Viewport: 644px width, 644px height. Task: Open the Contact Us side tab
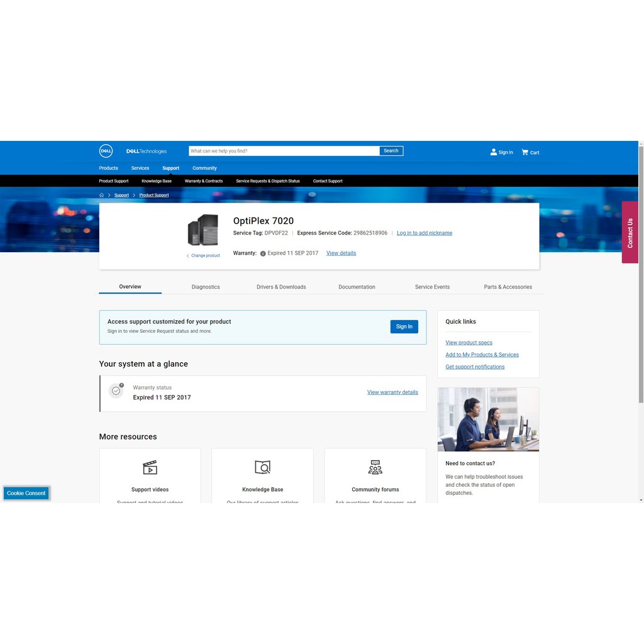point(630,232)
